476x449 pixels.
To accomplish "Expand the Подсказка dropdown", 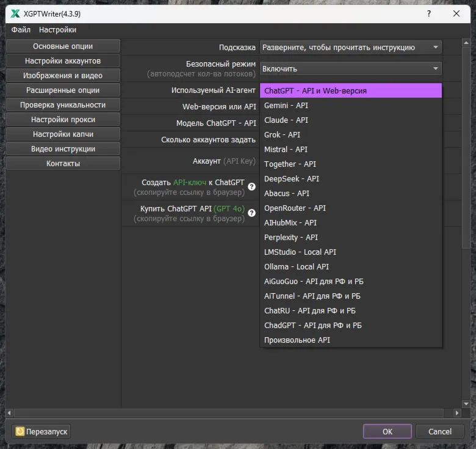I will point(350,47).
